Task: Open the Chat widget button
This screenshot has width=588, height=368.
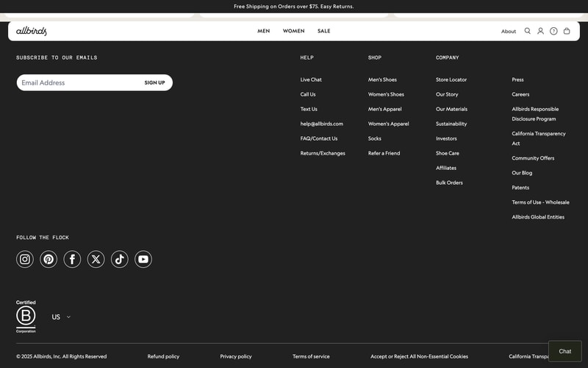Action: pyautogui.click(x=564, y=351)
